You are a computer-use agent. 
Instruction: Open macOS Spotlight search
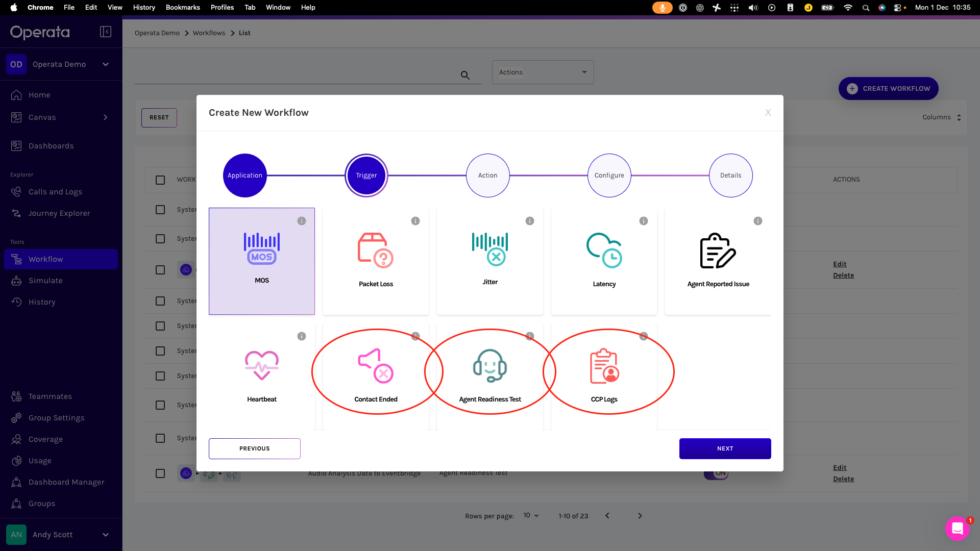click(x=866, y=8)
